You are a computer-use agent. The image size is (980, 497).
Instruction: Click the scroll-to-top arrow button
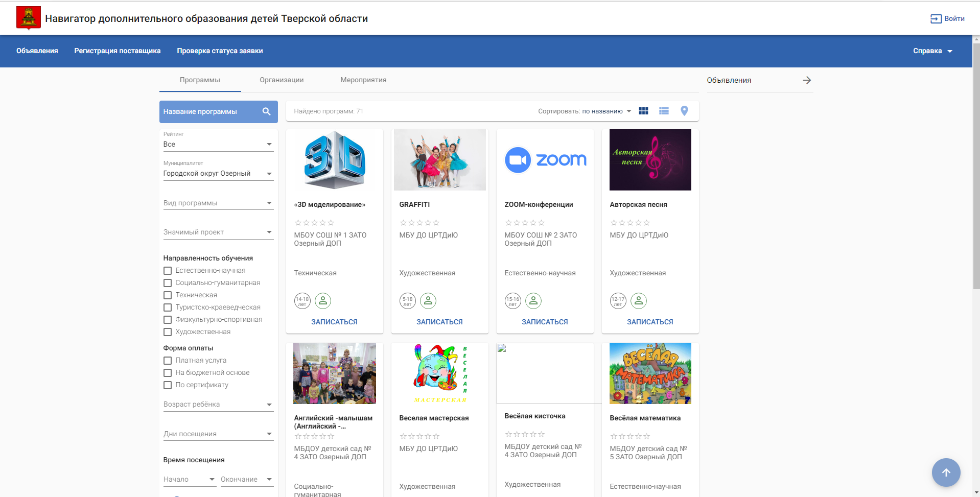946,472
